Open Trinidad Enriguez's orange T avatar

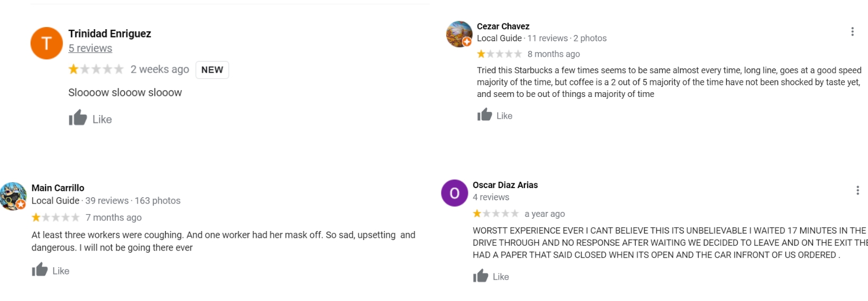47,43
